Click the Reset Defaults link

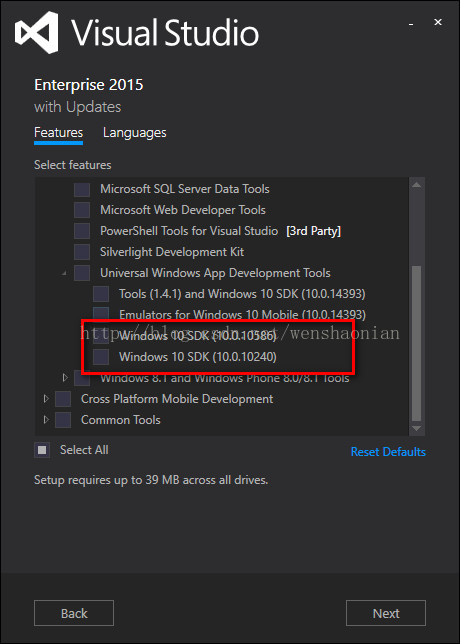click(388, 452)
